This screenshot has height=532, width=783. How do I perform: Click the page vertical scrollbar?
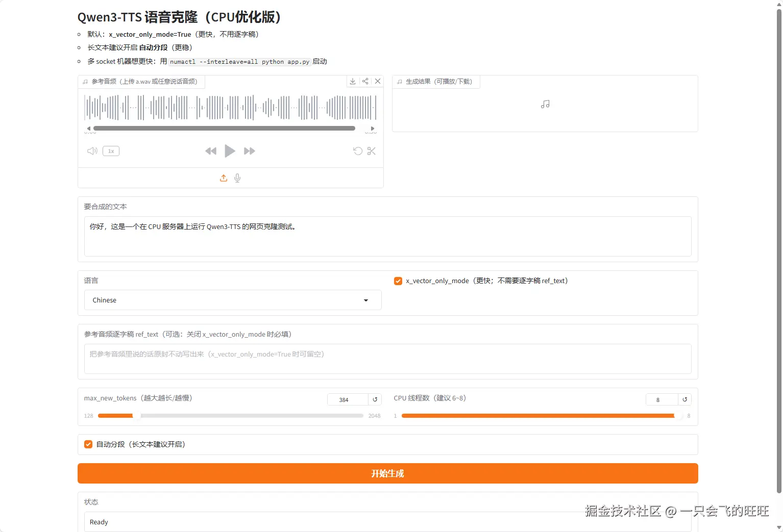(779, 250)
